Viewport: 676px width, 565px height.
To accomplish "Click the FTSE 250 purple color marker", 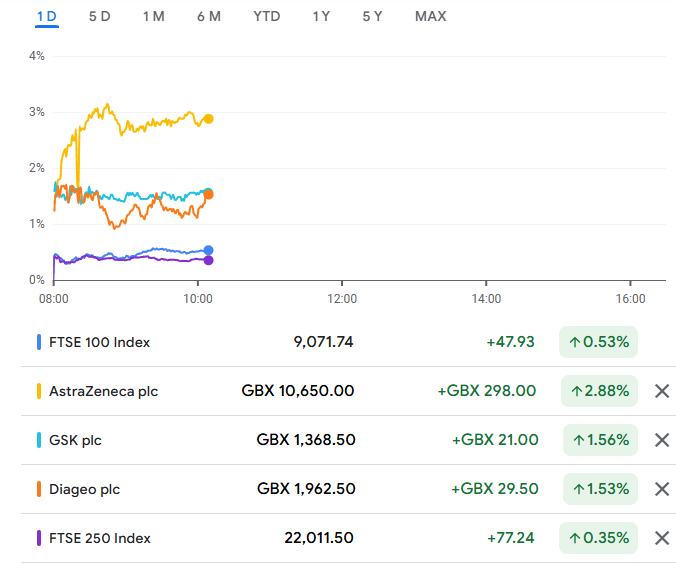I will 39,538.
